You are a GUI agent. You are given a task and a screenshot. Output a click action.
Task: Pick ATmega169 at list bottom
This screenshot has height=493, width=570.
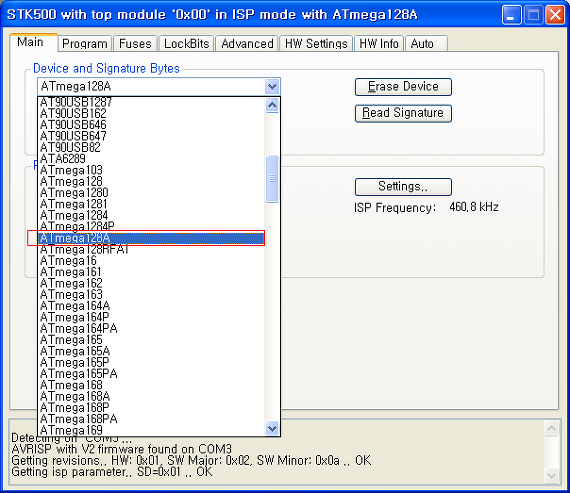point(151,430)
